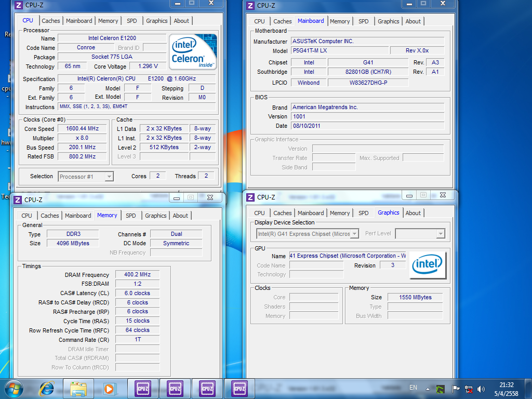Click CPU-Z icon in Mainboard window title bar
The height and width of the screenshot is (399, 532).
(250, 5)
